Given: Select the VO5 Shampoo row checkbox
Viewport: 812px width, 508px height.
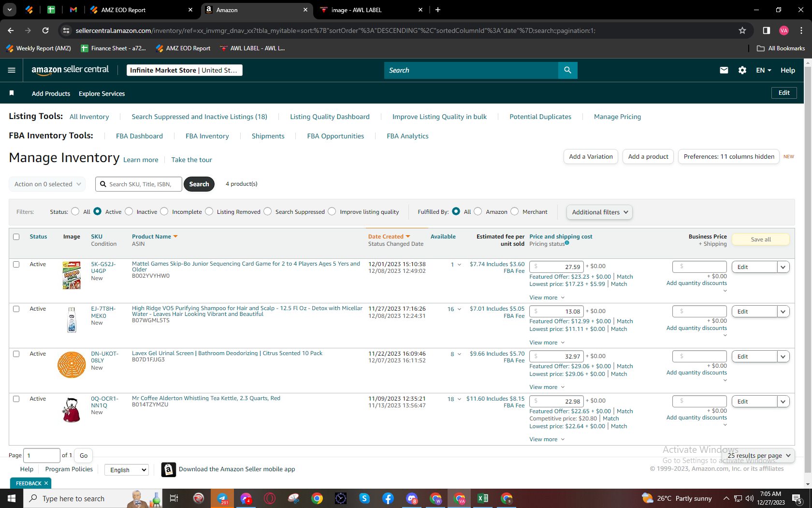Looking at the screenshot, I should (x=16, y=309).
